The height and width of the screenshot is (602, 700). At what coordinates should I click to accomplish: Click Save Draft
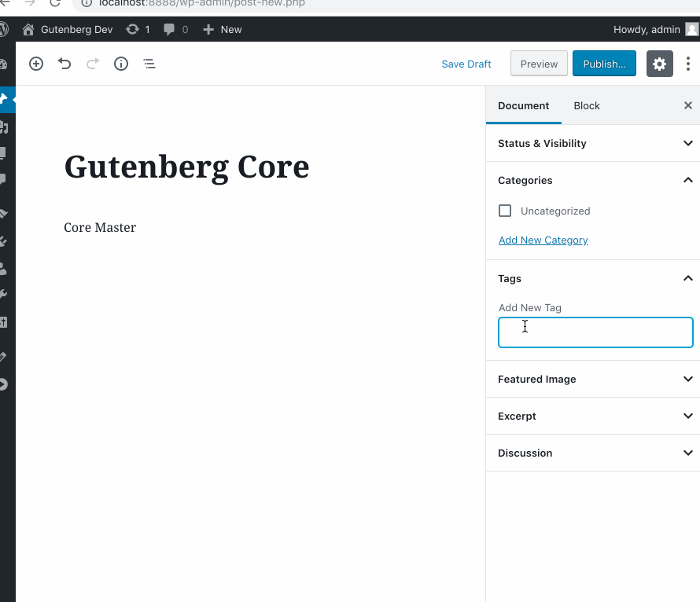[466, 64]
